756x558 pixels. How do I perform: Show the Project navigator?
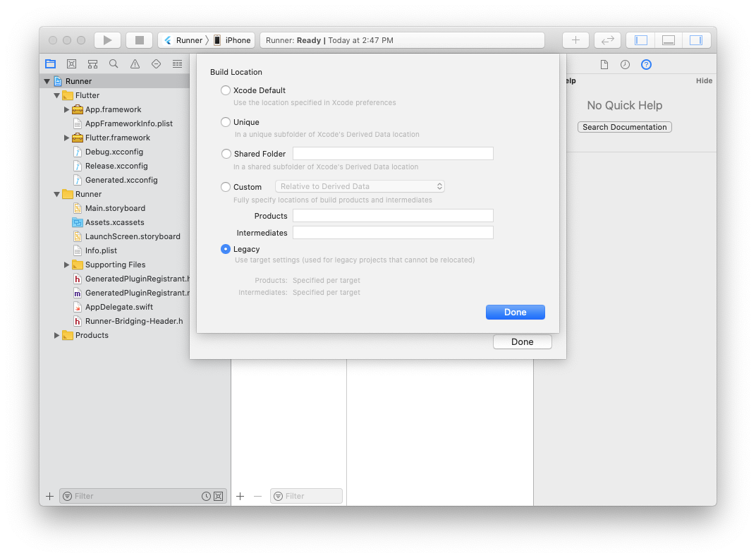pos(50,63)
